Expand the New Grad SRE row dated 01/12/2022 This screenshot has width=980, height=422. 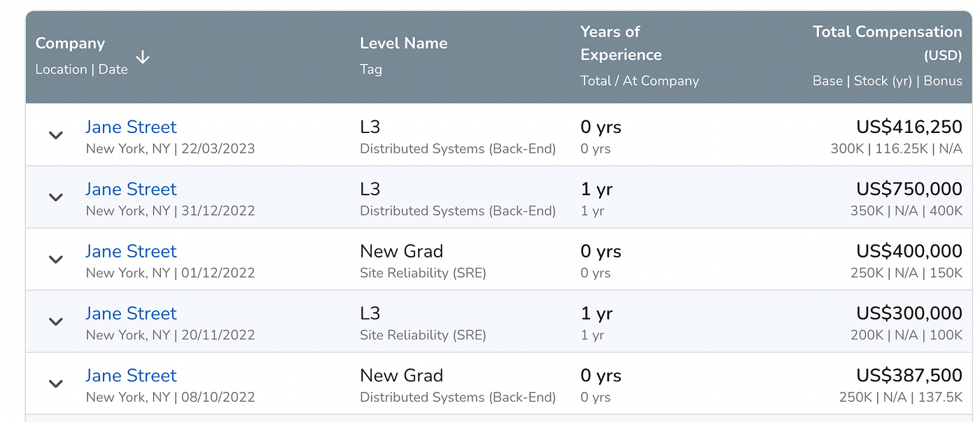[x=55, y=260]
